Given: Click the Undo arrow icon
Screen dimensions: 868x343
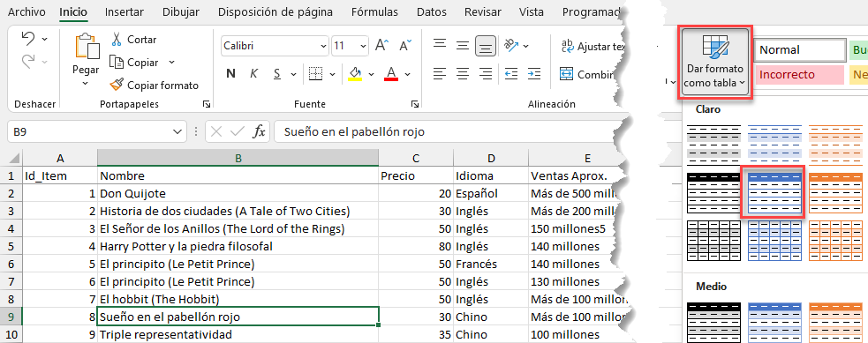Looking at the screenshot, I should point(28,39).
